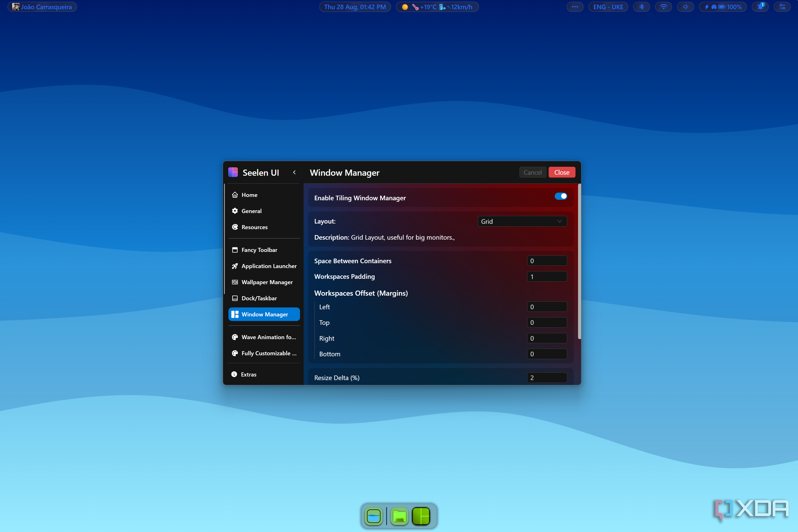Select Wallpaper Manager in sidebar
798x532 pixels.
pos(267,282)
